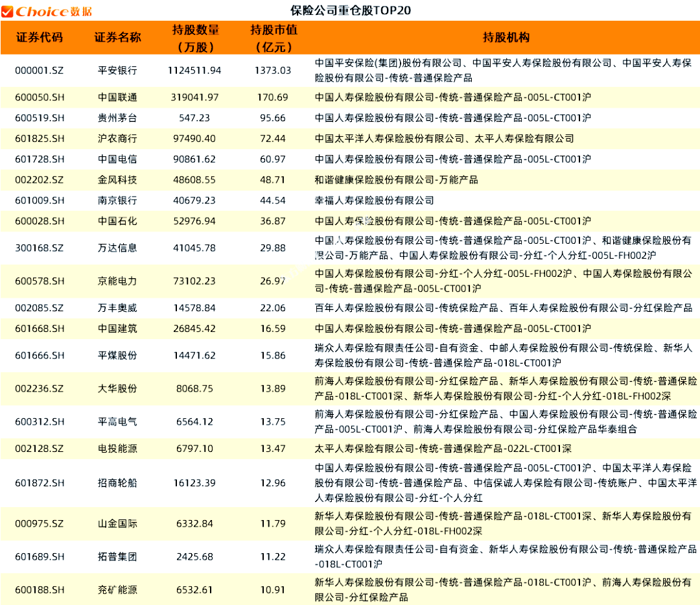Select stock name 贵州茅台
Screen dimensions: 700x605
(117, 118)
